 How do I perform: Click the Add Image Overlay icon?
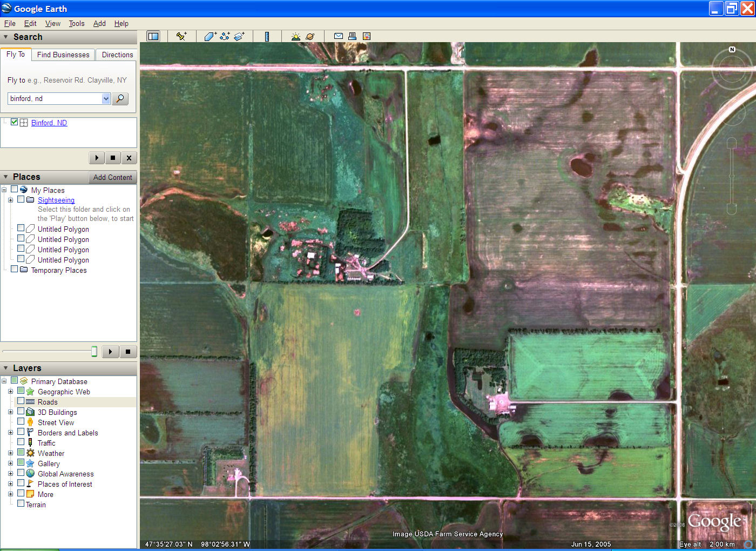coord(239,36)
